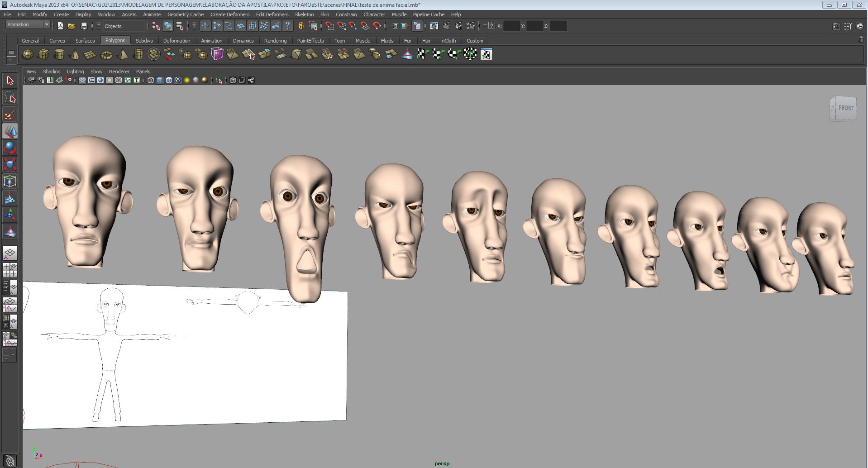868x468 pixels.
Task: Click the save scene icon
Action: [84, 26]
